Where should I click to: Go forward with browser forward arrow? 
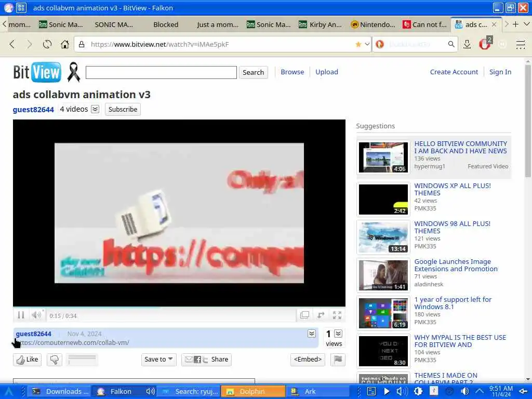click(x=30, y=44)
